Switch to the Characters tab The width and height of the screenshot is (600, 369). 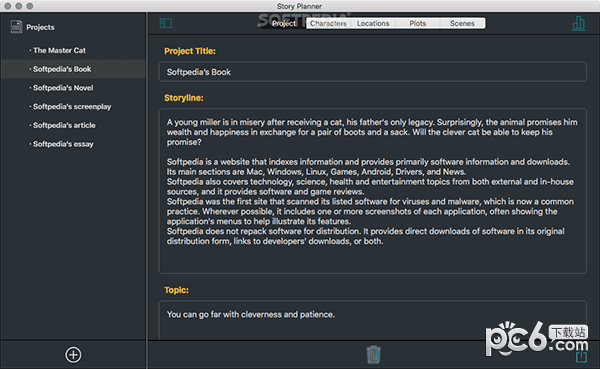point(328,23)
